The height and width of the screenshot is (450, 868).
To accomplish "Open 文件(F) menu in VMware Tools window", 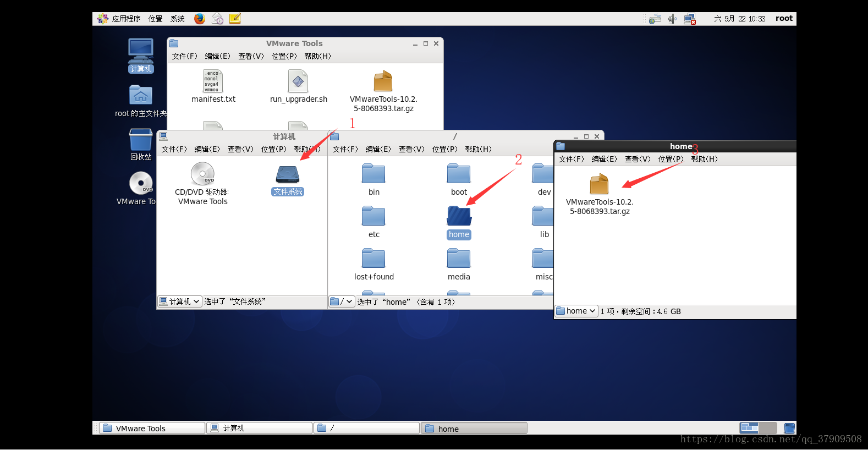I will 184,56.
